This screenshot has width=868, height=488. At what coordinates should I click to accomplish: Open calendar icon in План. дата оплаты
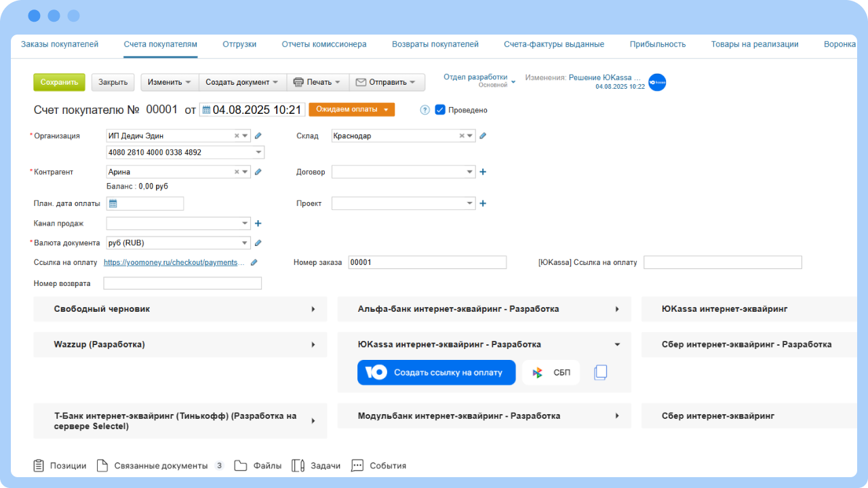(x=113, y=203)
